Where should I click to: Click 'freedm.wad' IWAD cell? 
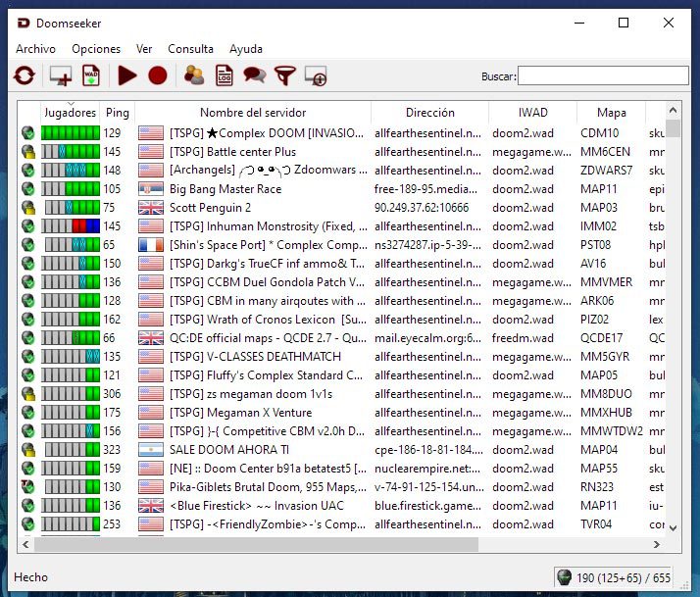523,338
